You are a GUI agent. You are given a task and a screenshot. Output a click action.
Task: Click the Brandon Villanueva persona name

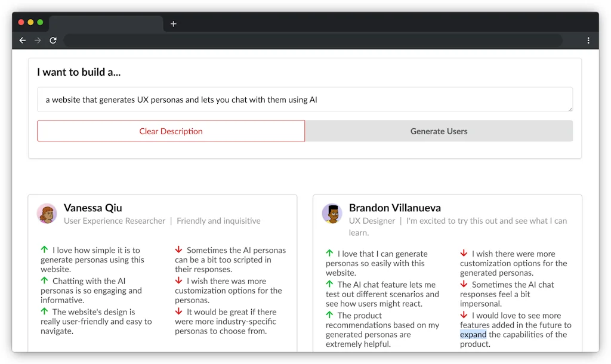[394, 208]
